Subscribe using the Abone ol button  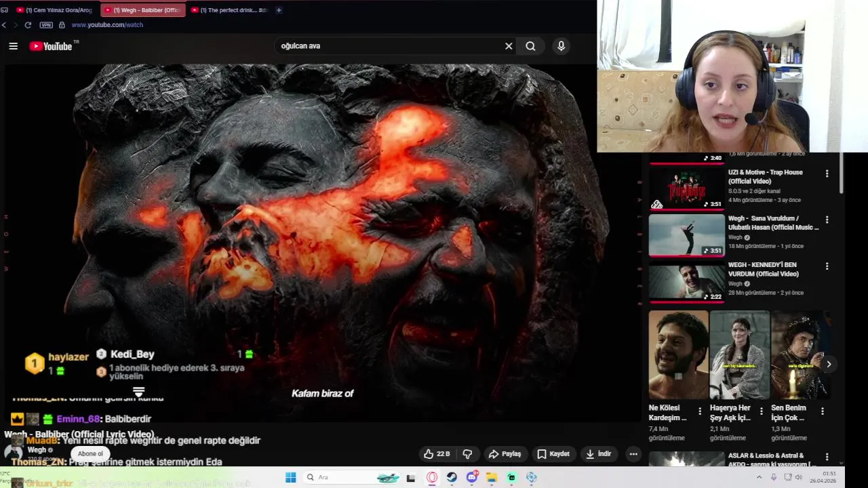coord(90,454)
